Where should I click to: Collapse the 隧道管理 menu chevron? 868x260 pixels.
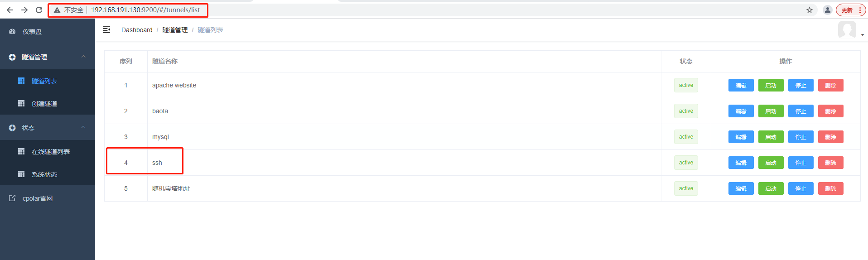[x=83, y=57]
